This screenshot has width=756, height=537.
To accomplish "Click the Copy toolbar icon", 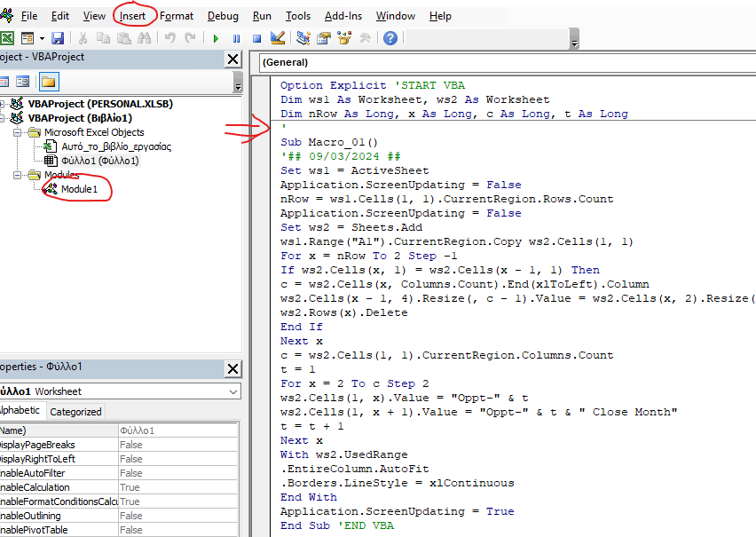I will coord(103,38).
